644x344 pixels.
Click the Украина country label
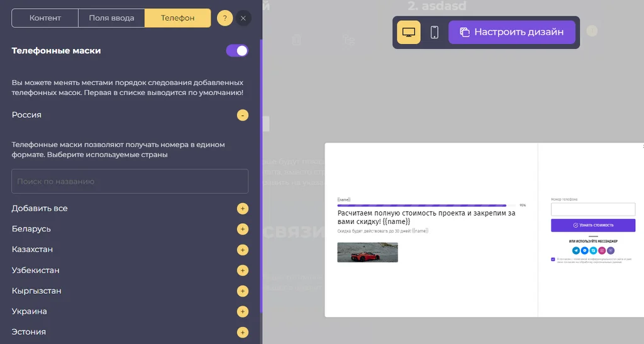(29, 311)
